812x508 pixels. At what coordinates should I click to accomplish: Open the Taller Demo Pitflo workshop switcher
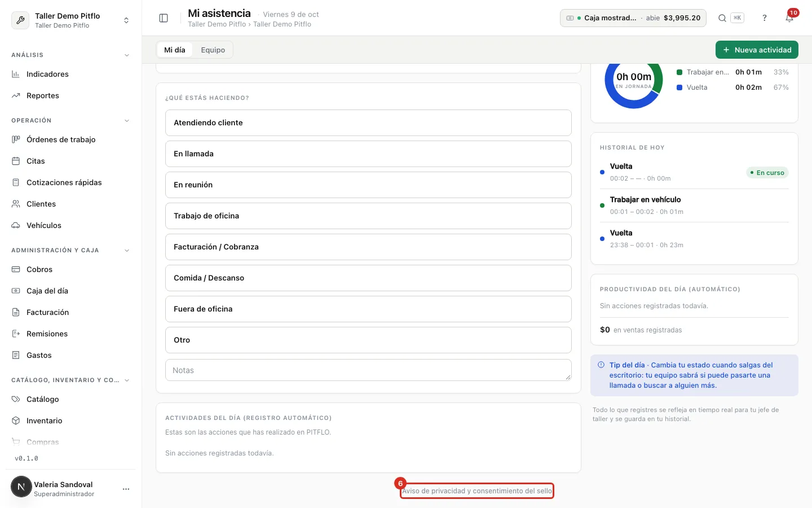coord(70,20)
